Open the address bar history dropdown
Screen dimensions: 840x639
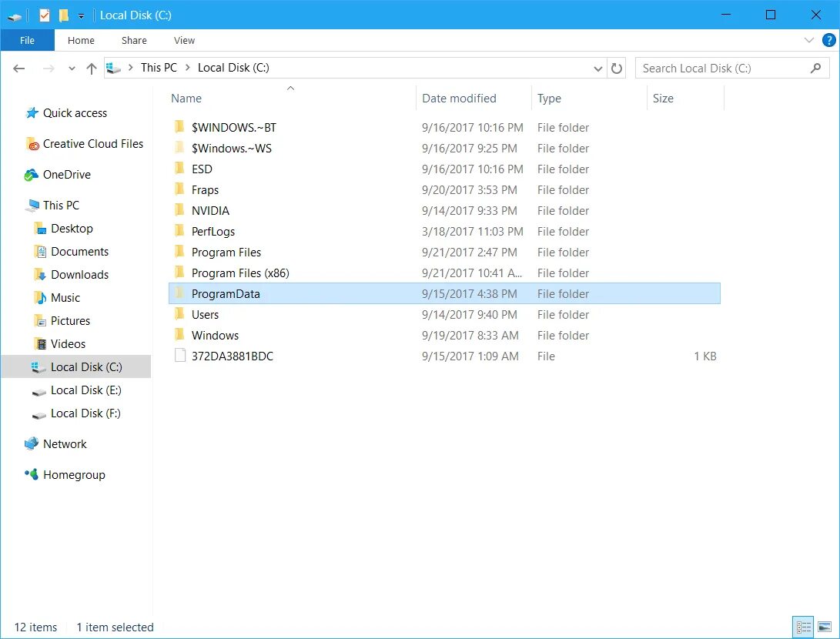click(x=598, y=69)
